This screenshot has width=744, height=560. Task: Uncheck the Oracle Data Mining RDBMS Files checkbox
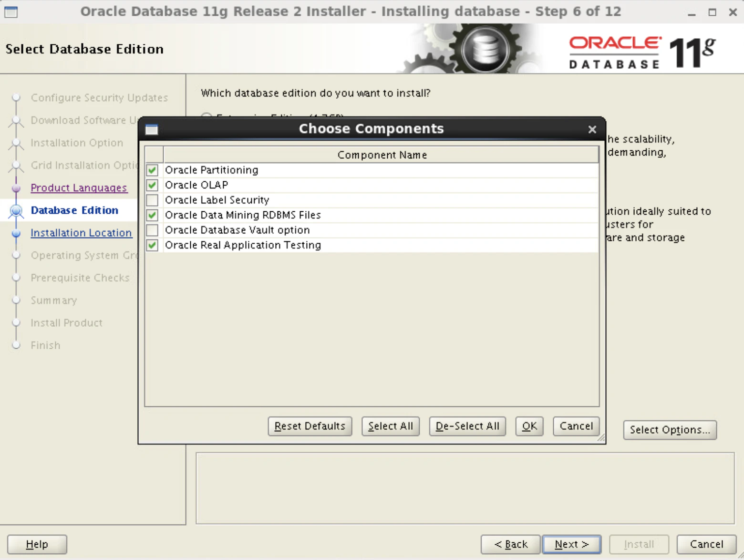152,215
